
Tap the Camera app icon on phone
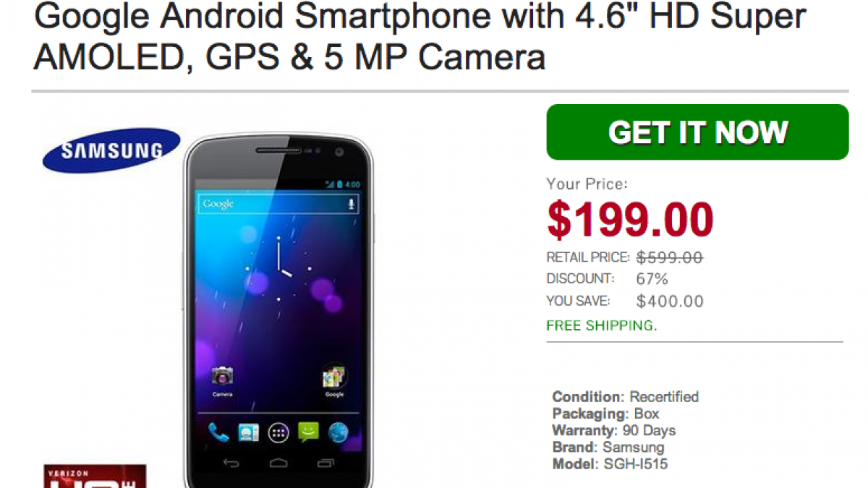pyautogui.click(x=222, y=377)
